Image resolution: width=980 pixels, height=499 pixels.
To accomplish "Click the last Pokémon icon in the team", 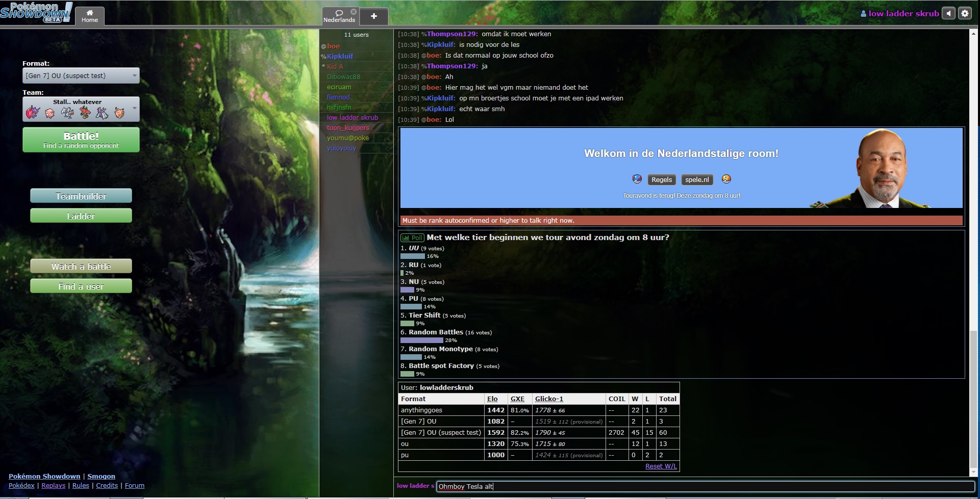I will pyautogui.click(x=119, y=113).
